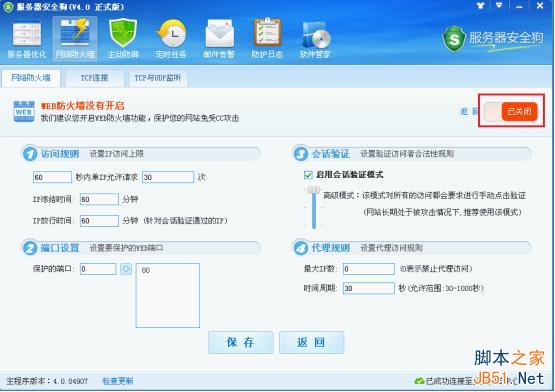Open the 防护日志 protection log clipboard
The image size is (555, 392).
click(x=267, y=39)
